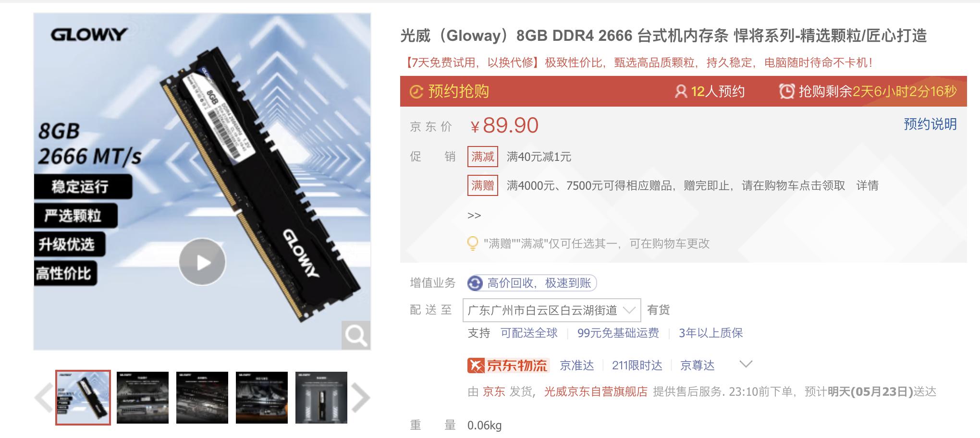Expand more promotions with >> arrows
980x438 pixels.
tap(474, 216)
